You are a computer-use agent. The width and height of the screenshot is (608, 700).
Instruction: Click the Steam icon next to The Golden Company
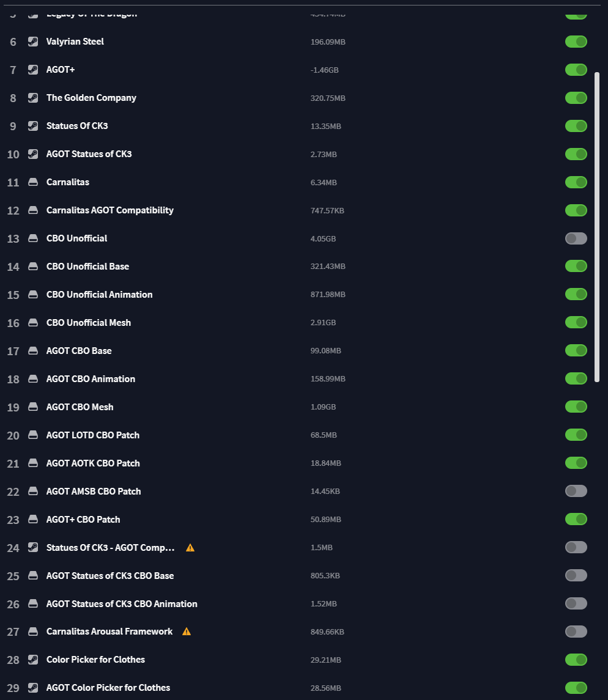[x=33, y=98]
